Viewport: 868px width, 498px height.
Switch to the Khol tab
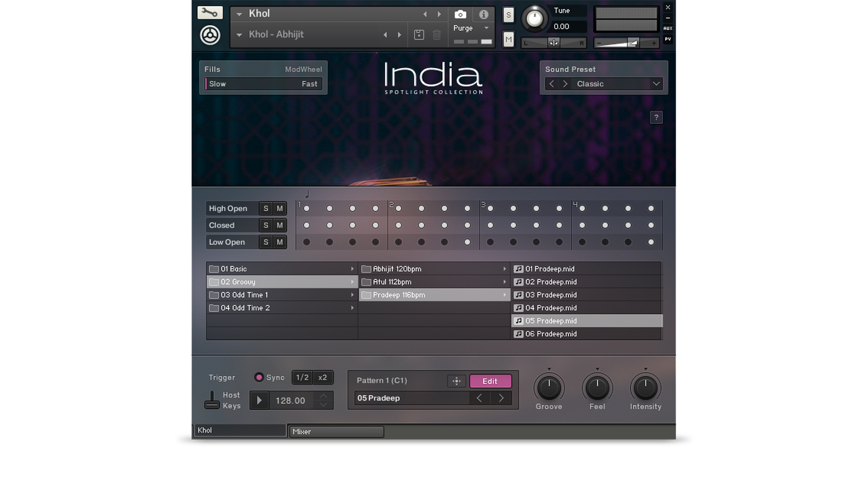[x=241, y=431]
